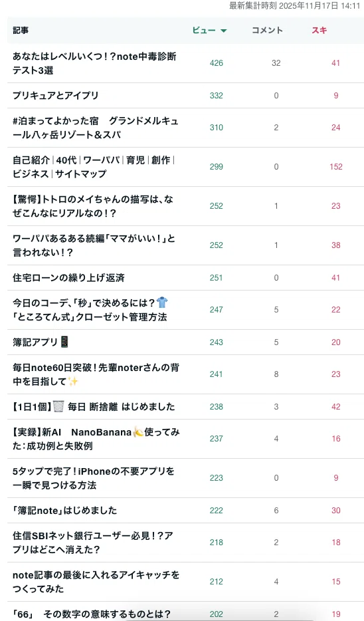Open the 住信SBIネット銀行ユーザー必見 article

coord(93,543)
